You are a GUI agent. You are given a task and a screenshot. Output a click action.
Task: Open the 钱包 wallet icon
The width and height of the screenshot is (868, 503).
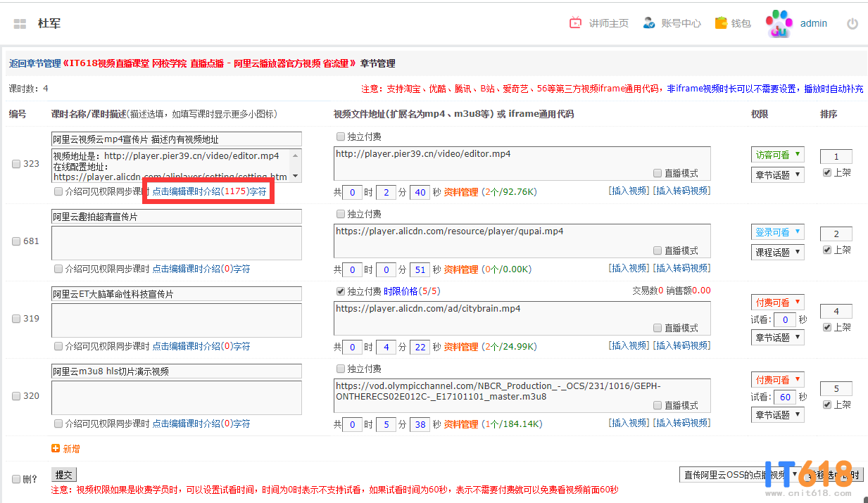click(x=721, y=23)
